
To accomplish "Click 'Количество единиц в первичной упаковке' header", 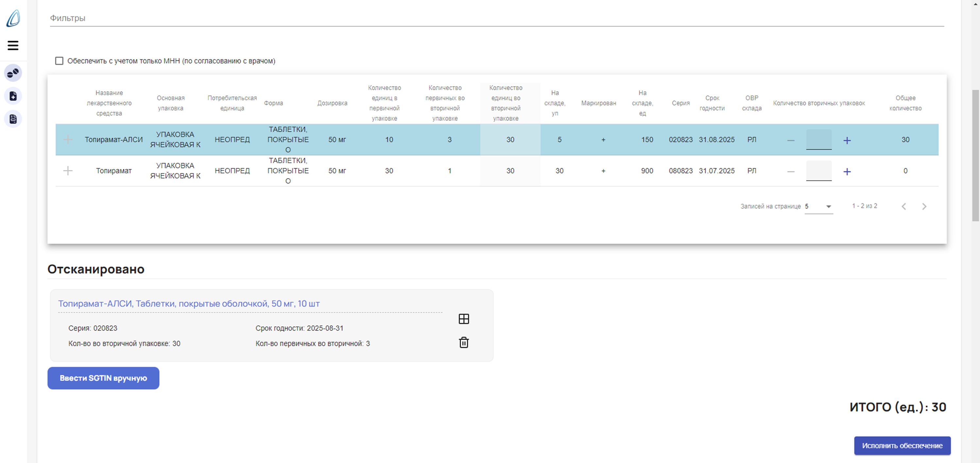I will click(x=384, y=103).
